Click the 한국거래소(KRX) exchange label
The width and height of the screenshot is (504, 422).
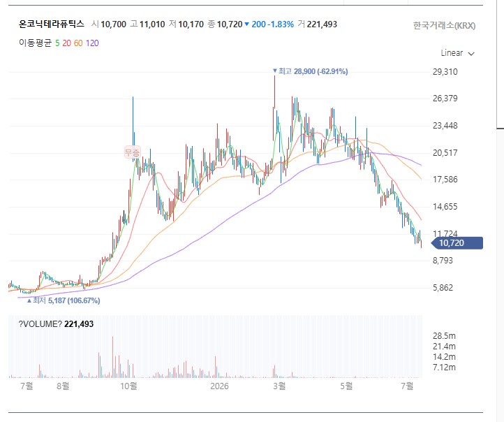(x=444, y=25)
